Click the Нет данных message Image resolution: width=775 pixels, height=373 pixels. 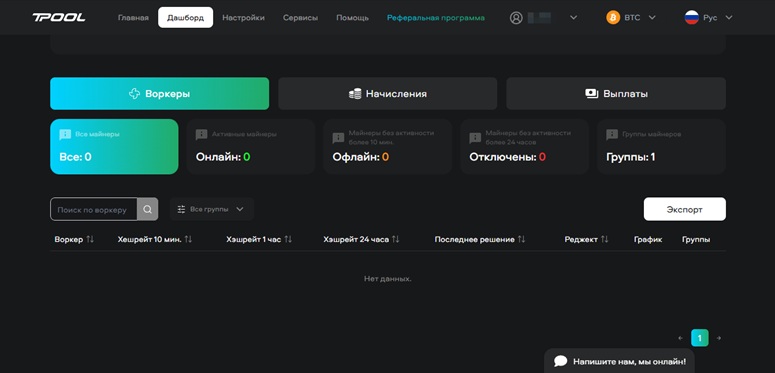388,279
